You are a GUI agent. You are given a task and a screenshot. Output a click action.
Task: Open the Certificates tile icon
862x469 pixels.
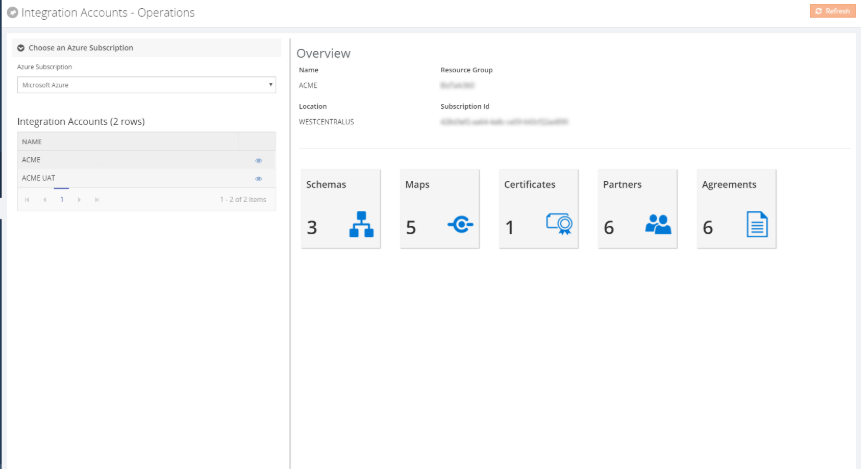(x=559, y=224)
